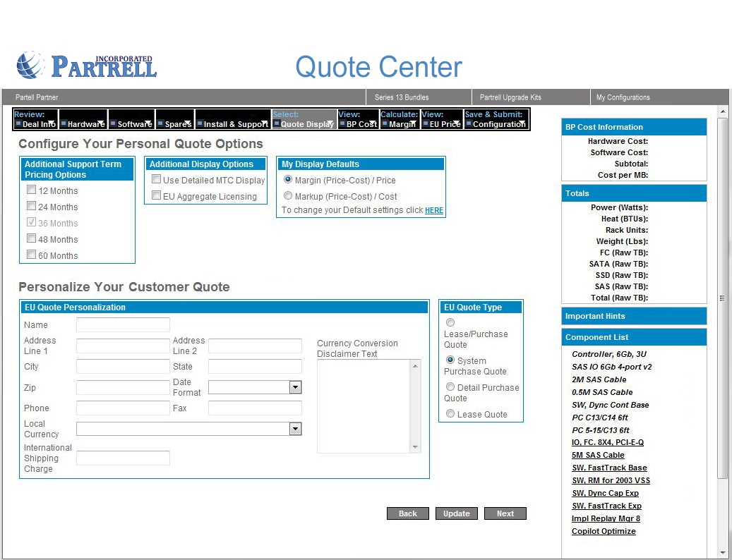Click the International Shipping Charge field
The width and height of the screenshot is (732, 560).
tap(123, 458)
